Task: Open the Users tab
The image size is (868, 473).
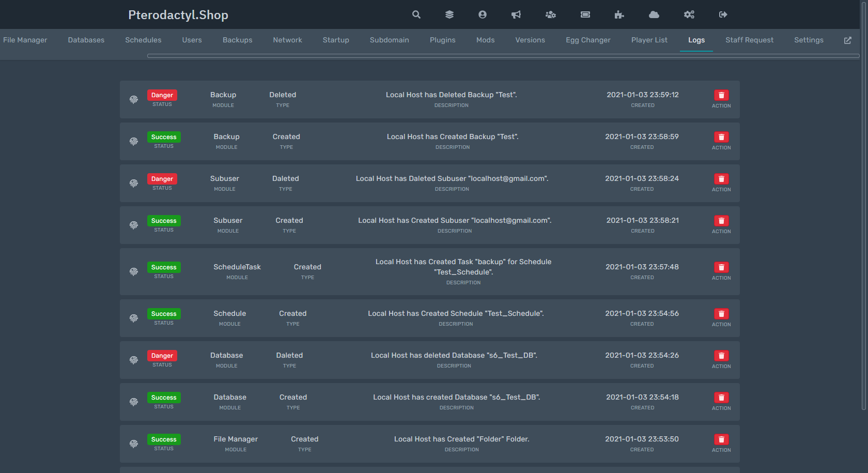Action: [x=192, y=40]
